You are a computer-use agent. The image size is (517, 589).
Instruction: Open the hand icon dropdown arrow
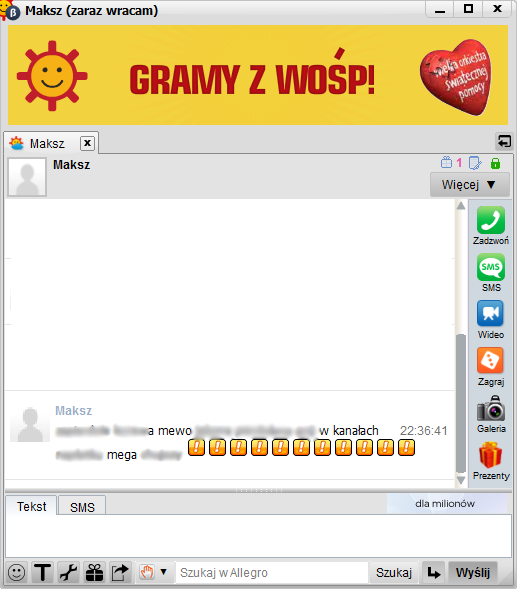pyautogui.click(x=163, y=572)
